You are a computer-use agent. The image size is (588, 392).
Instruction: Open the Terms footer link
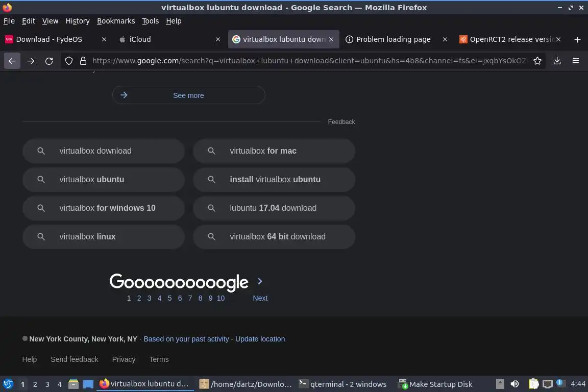[159, 359]
